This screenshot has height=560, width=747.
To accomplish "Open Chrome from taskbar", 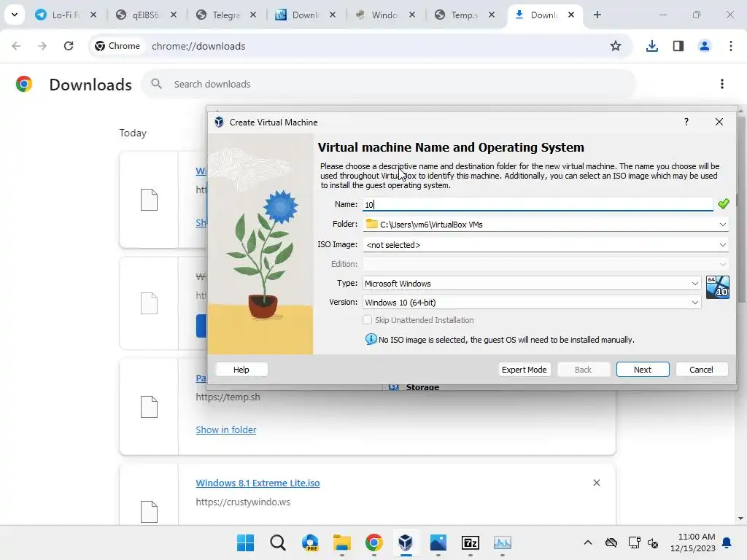I will pos(374,542).
